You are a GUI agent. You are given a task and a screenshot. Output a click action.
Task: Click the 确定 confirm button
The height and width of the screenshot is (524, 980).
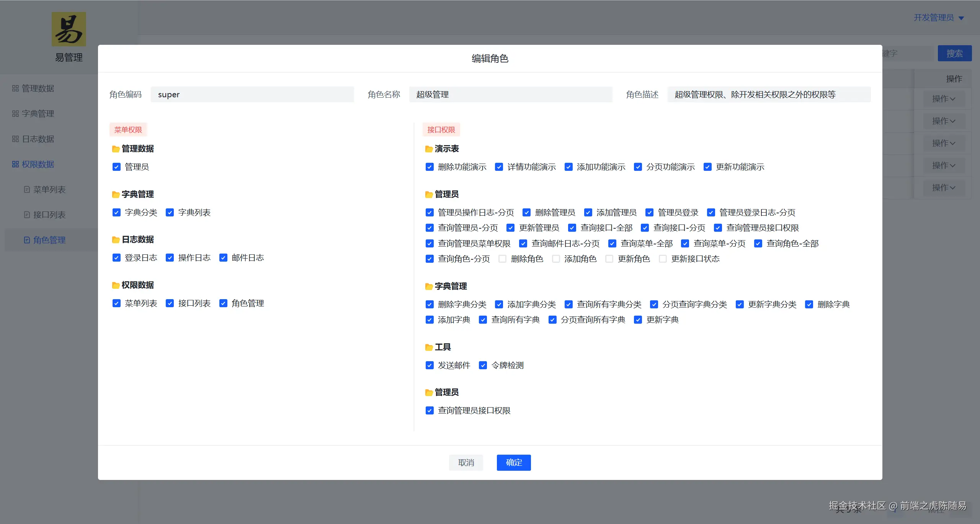tap(513, 462)
